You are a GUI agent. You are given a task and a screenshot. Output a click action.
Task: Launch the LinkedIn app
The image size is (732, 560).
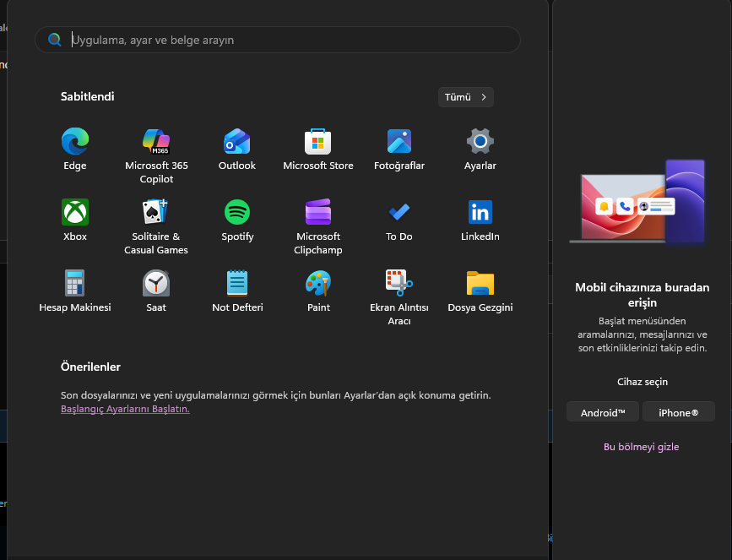(480, 212)
